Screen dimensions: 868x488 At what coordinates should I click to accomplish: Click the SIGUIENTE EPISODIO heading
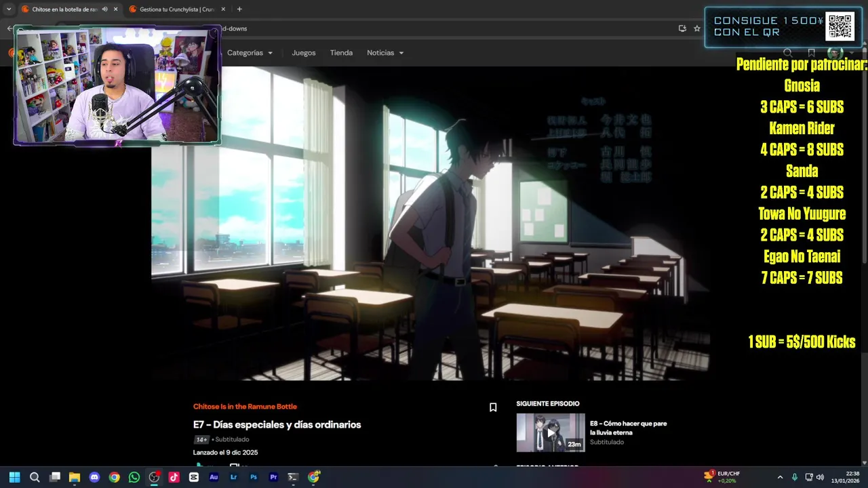tap(548, 404)
